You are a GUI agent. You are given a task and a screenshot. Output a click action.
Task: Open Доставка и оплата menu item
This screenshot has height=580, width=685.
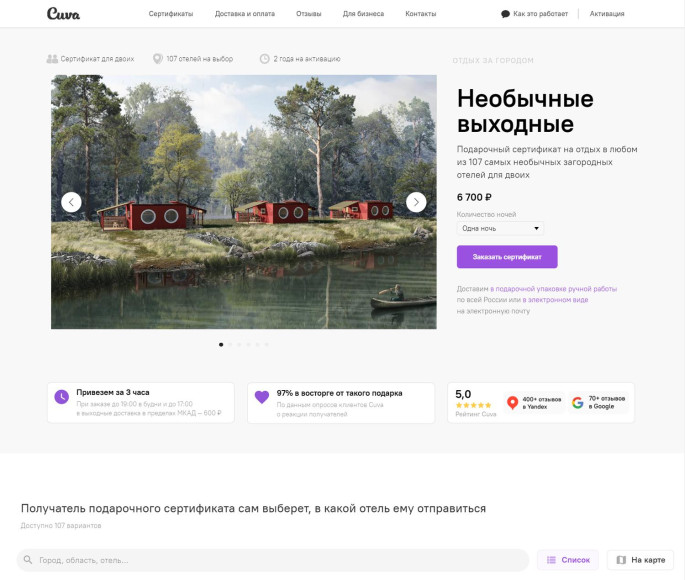coord(245,14)
